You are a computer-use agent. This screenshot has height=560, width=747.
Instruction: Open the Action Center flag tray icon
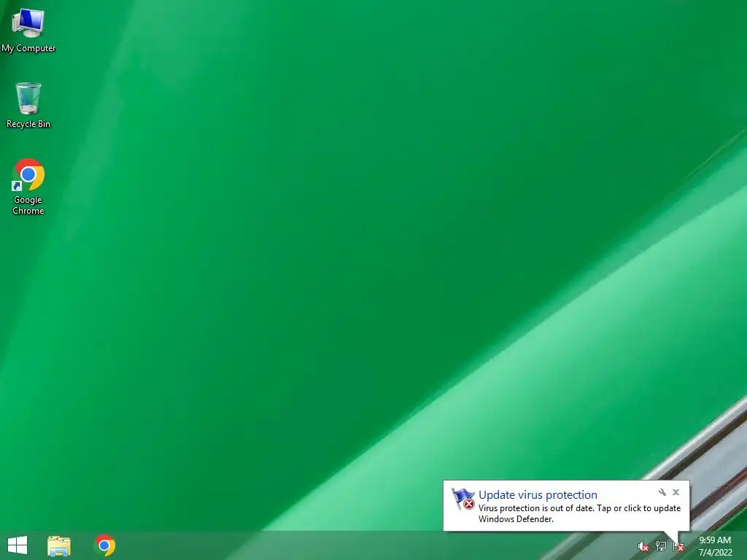pyautogui.click(x=678, y=547)
